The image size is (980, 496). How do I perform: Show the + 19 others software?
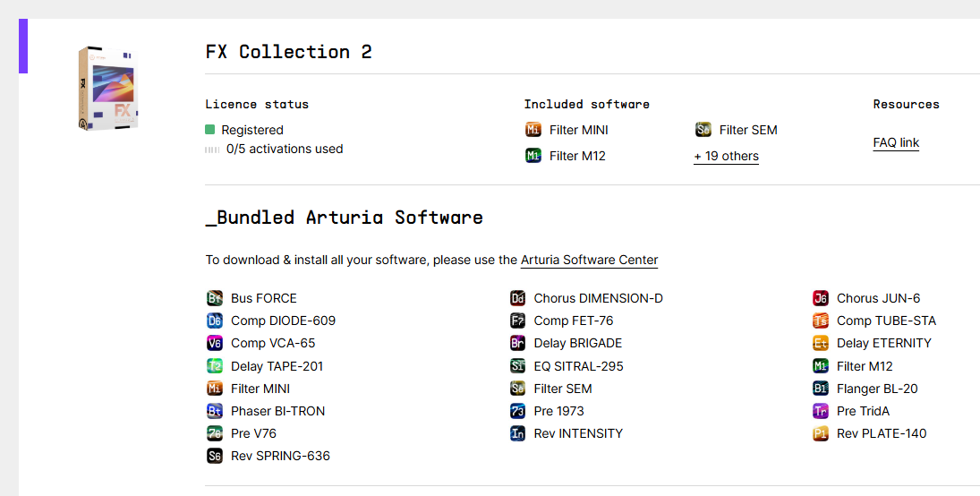(726, 157)
